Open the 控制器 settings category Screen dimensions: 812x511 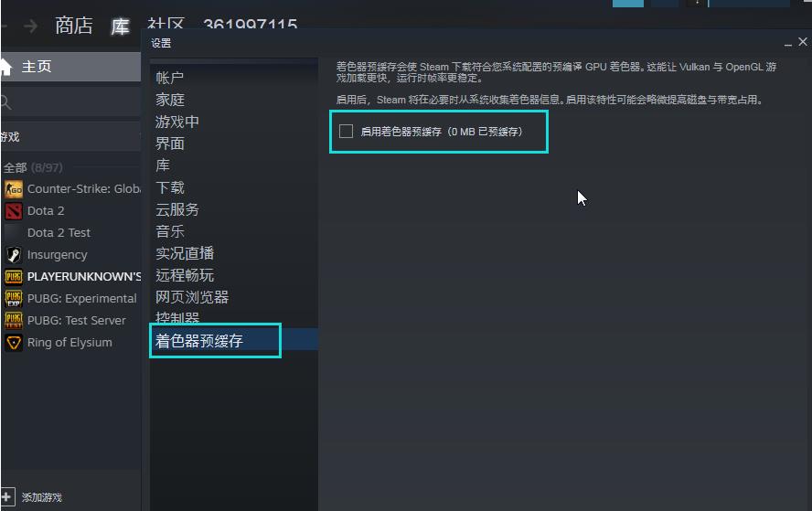177,317
